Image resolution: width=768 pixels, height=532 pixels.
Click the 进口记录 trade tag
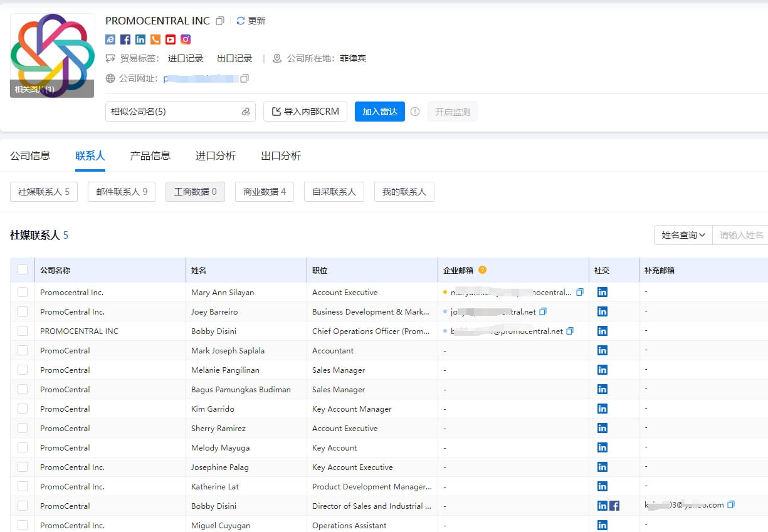point(186,58)
